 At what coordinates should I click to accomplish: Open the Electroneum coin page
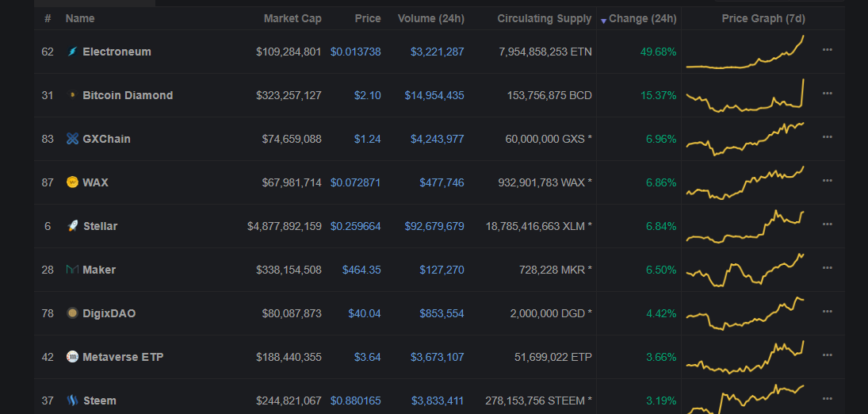click(x=117, y=52)
